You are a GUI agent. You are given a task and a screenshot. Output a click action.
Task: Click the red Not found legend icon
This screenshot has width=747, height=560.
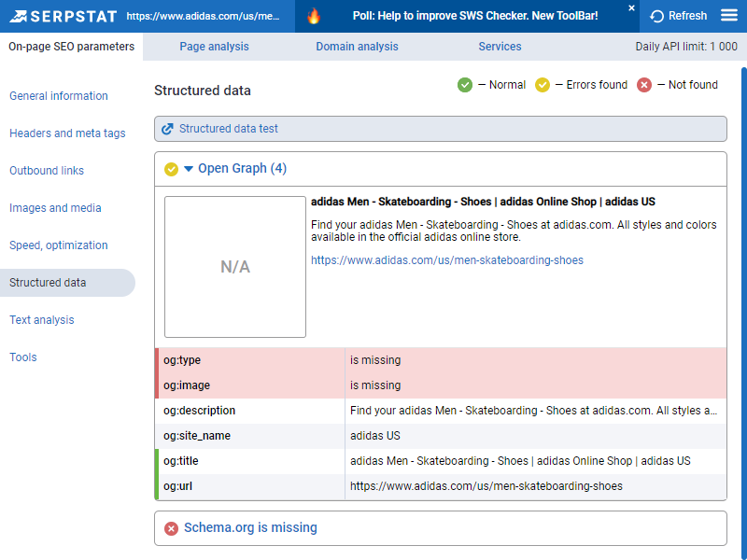tap(644, 85)
